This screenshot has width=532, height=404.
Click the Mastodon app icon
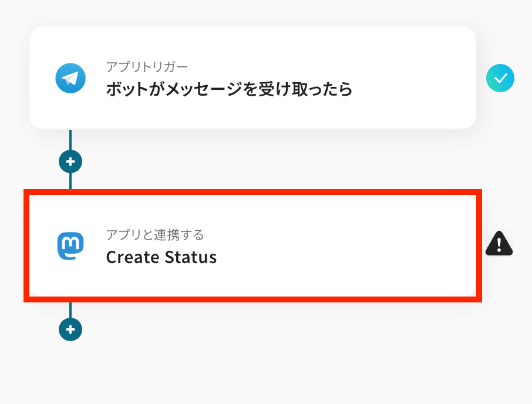[70, 247]
